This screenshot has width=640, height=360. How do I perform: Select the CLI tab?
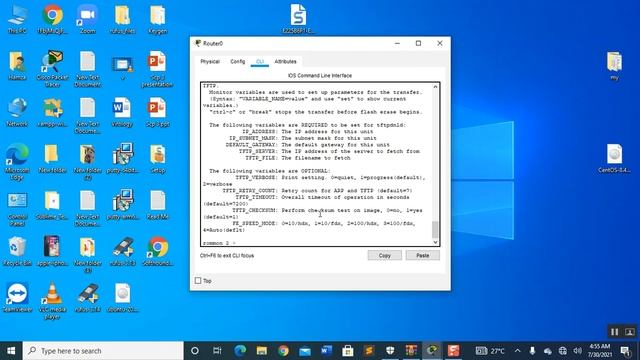coord(260,62)
